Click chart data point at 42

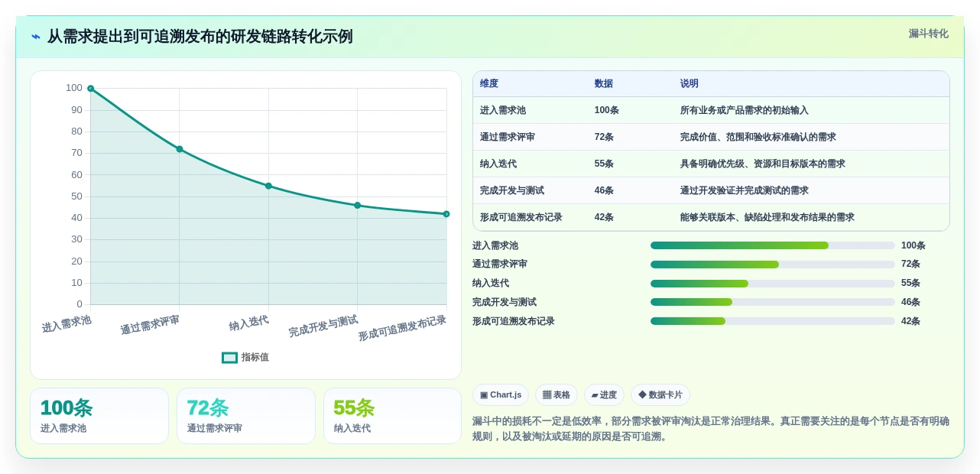446,214
